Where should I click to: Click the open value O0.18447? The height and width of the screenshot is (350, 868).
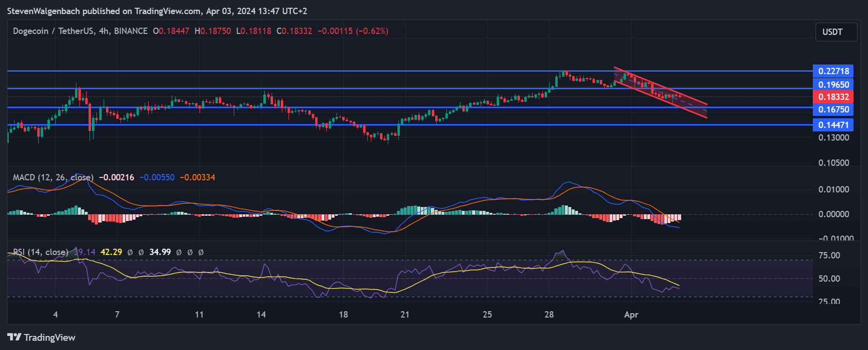[171, 31]
